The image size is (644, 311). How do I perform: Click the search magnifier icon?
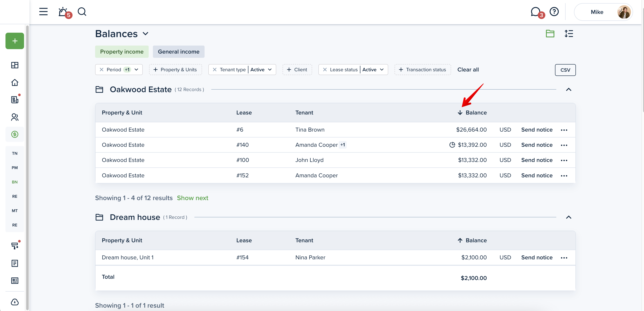click(x=82, y=12)
